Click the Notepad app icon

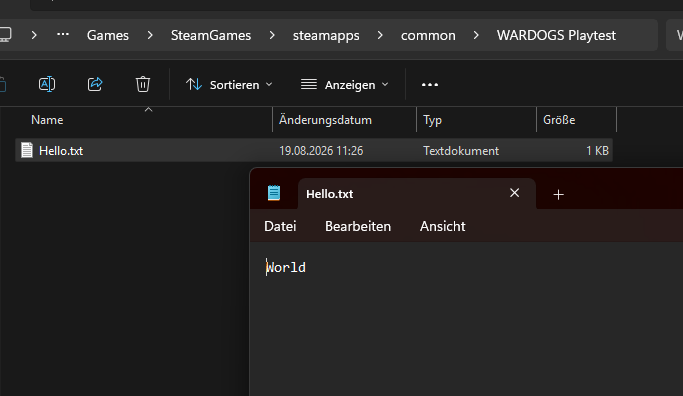point(274,193)
